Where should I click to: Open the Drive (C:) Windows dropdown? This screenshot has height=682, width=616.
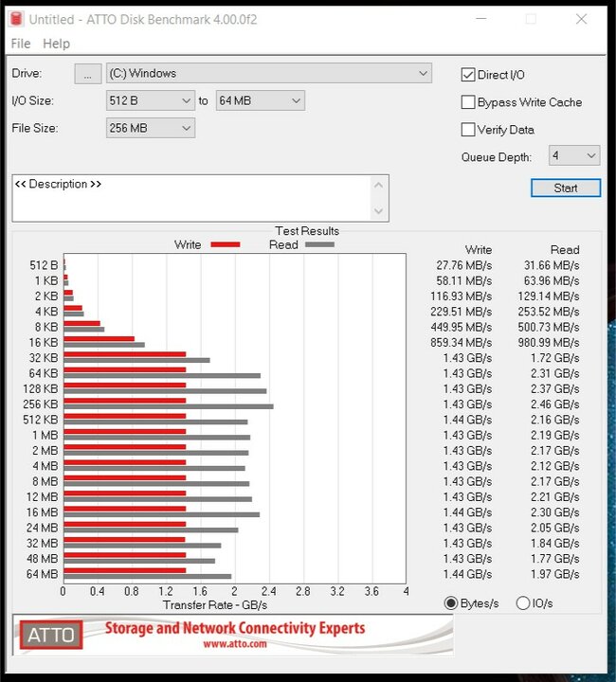pyautogui.click(x=269, y=74)
